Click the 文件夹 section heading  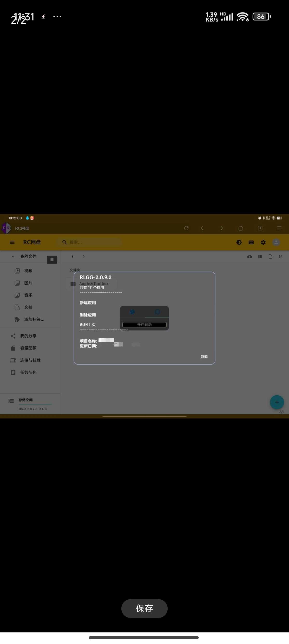point(75,270)
